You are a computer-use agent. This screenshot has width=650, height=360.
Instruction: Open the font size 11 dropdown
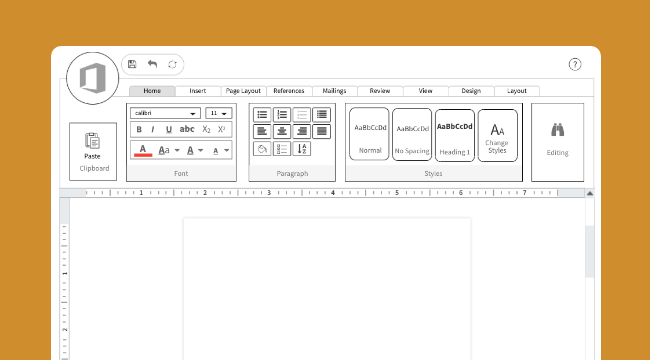(219, 113)
